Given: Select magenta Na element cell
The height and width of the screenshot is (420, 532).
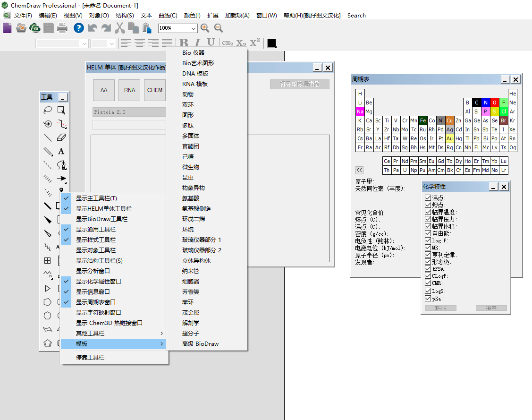Looking at the screenshot, I should (x=360, y=111).
